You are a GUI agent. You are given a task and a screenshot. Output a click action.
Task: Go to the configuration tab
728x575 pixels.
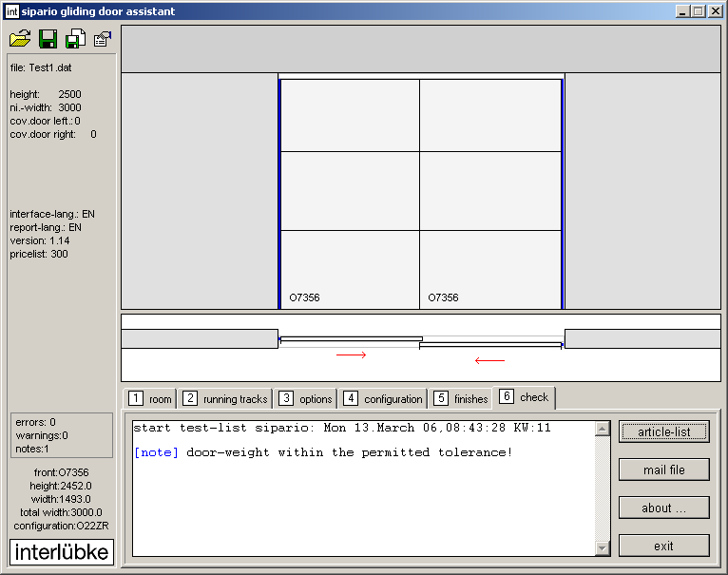coord(383,399)
